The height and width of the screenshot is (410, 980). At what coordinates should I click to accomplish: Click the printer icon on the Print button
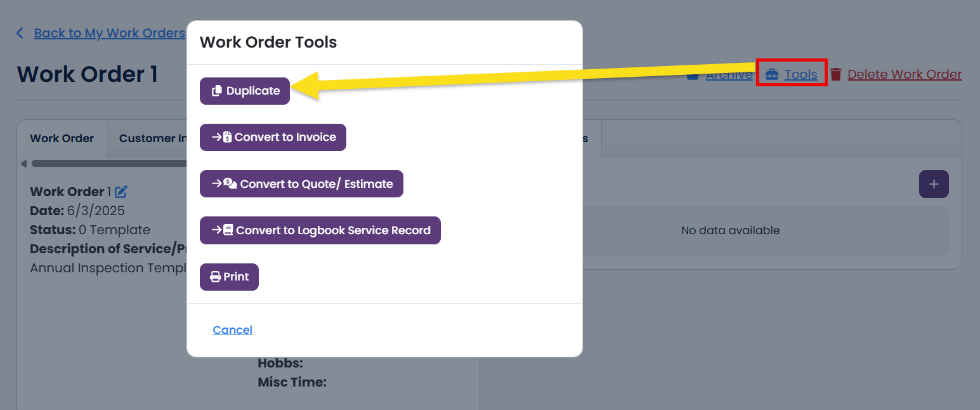click(x=216, y=277)
